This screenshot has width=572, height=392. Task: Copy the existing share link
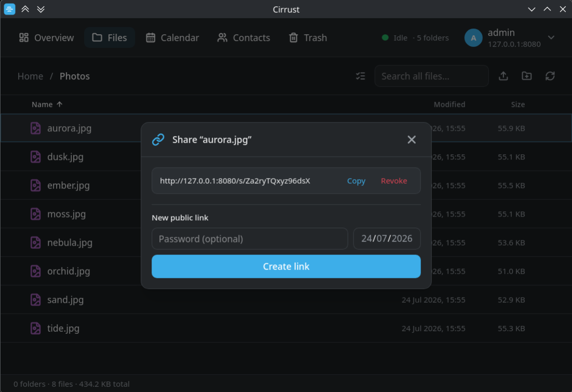tap(356, 181)
